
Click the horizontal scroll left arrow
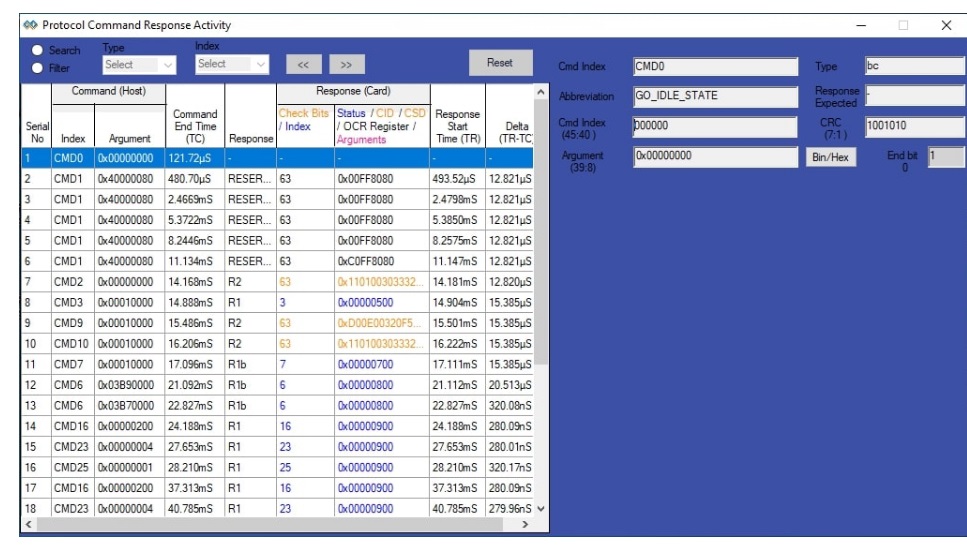pos(28,524)
